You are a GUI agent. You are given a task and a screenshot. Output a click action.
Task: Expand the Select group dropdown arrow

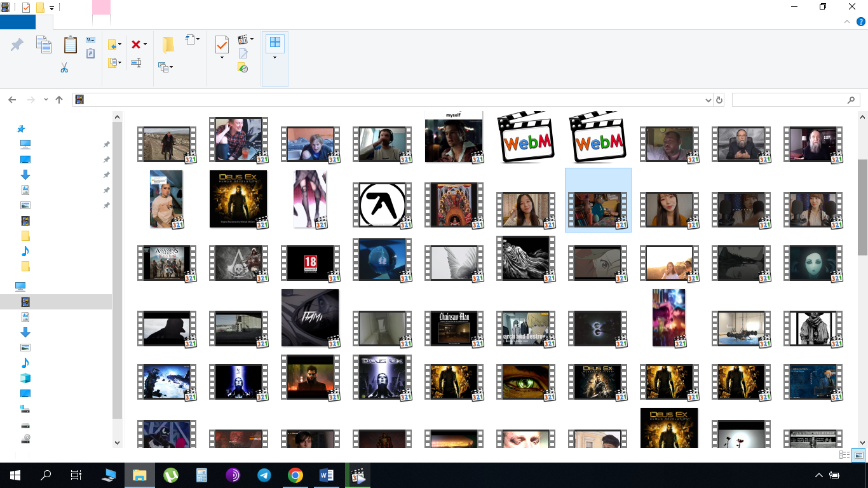[275, 58]
